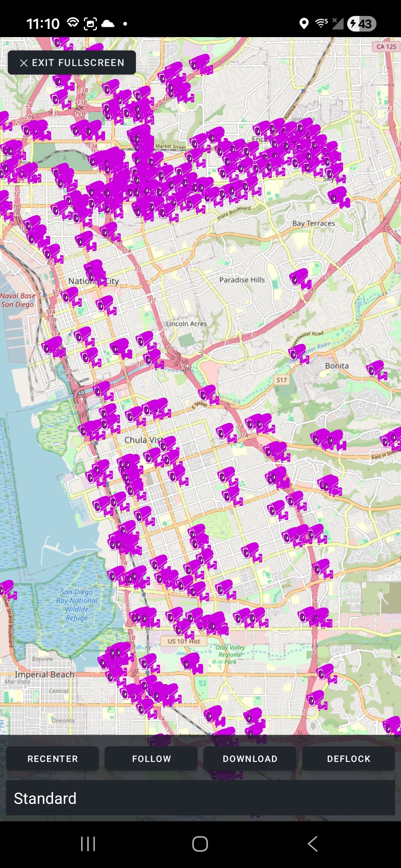
Task: Tap the Android back navigation icon
Action: point(312,844)
